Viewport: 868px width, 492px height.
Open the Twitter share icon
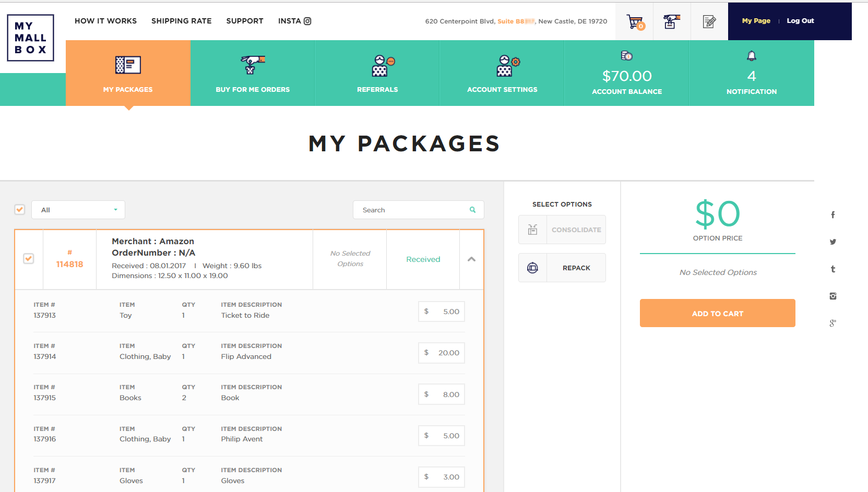click(833, 242)
